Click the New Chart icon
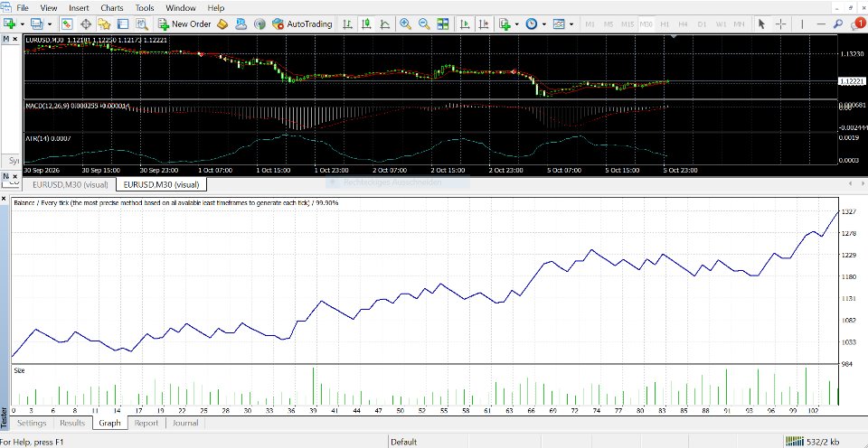The width and height of the screenshot is (868, 448). [9, 23]
